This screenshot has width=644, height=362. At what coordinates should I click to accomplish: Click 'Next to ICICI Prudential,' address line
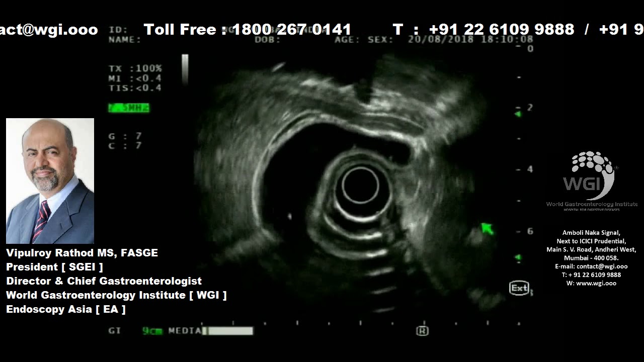(x=591, y=241)
